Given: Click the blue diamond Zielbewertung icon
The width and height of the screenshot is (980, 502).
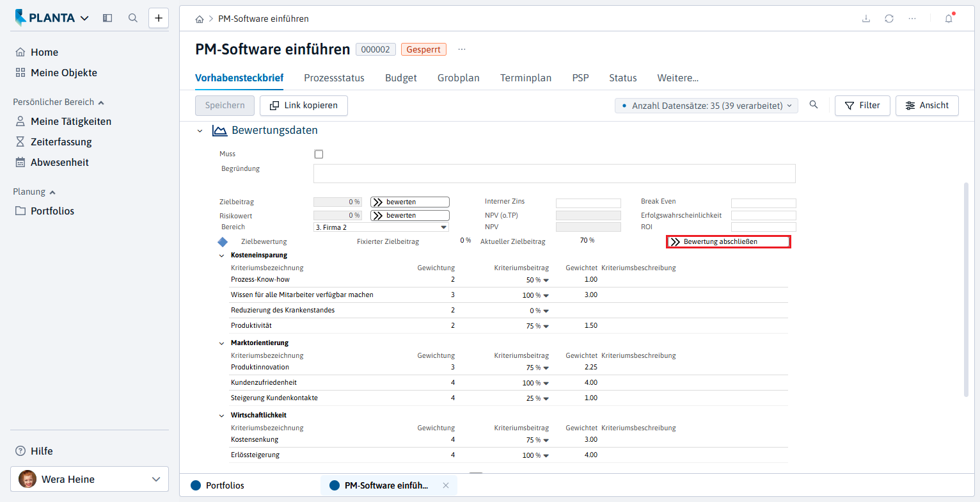Looking at the screenshot, I should coord(223,242).
